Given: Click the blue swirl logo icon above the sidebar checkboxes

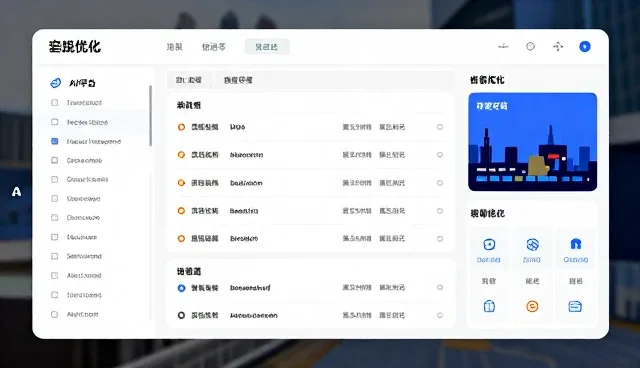Looking at the screenshot, I should (x=56, y=83).
